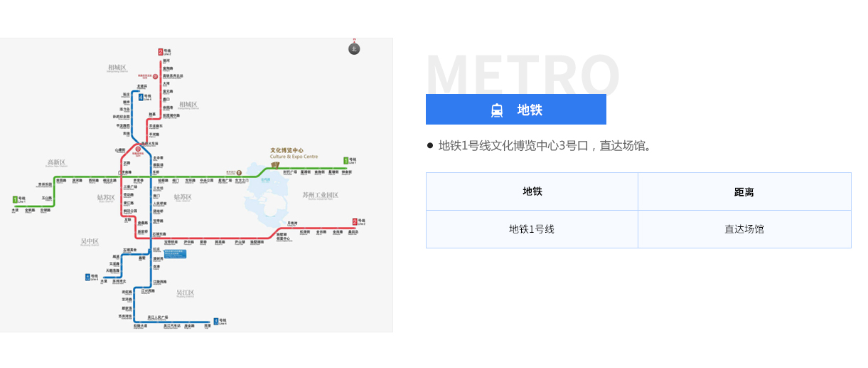Click the green Line 1 badge near 木渎 station
868x368 pixels.
(15, 199)
